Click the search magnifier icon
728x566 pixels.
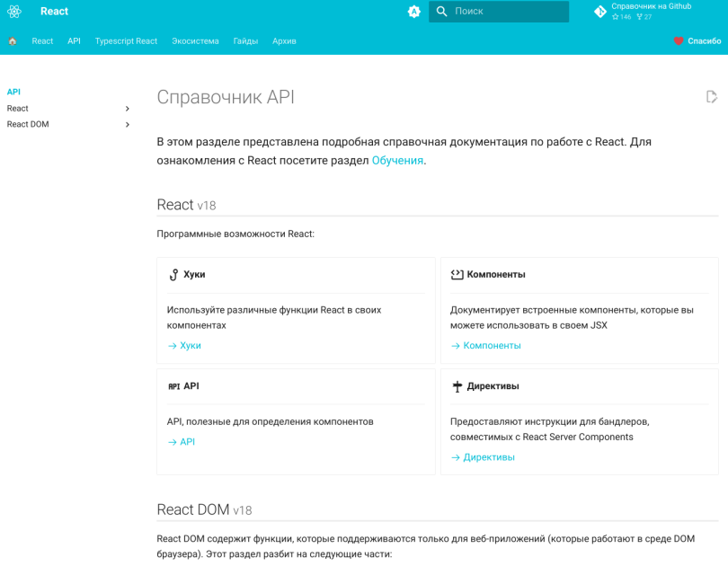(441, 12)
